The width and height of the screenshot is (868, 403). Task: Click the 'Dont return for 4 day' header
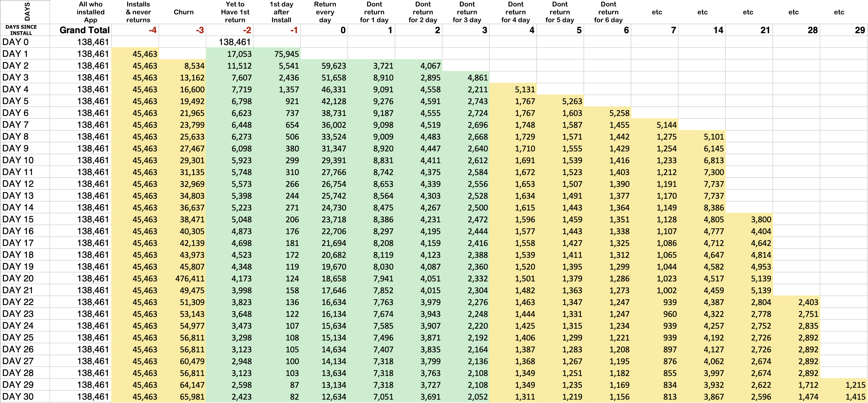[x=516, y=12]
